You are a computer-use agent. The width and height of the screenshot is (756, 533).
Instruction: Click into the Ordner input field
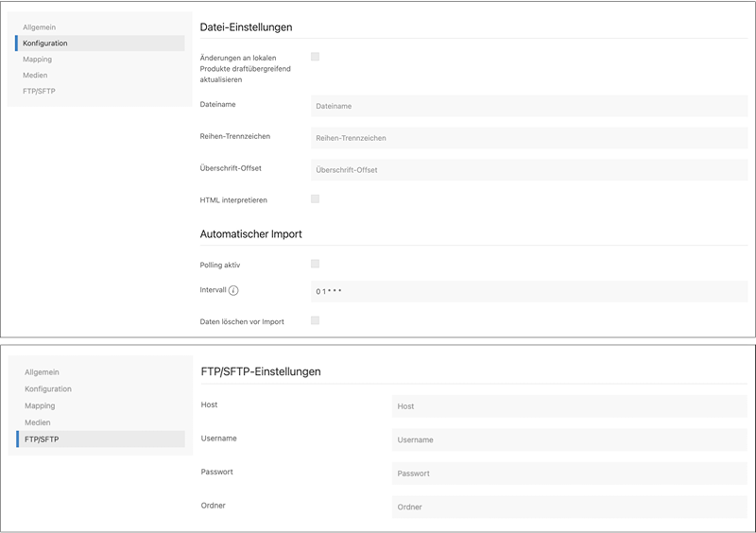point(569,507)
